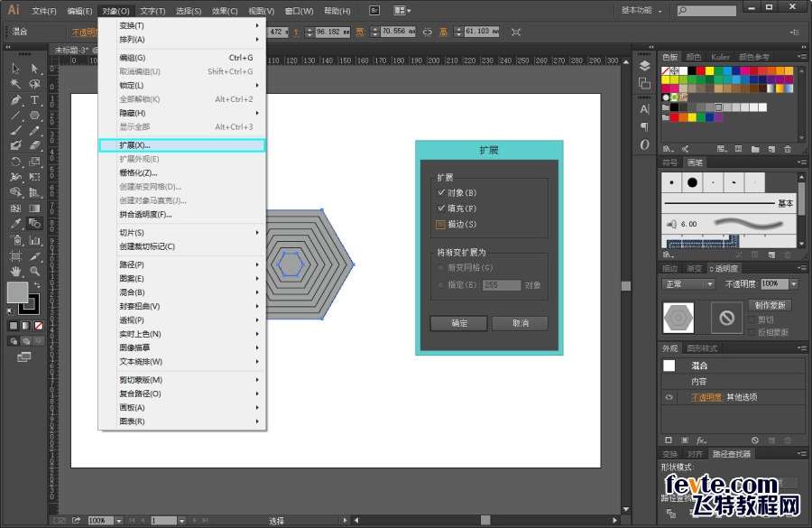Image resolution: width=812 pixels, height=528 pixels.
Task: Choose 栅格化(Z)... menu entry
Action: (182, 172)
